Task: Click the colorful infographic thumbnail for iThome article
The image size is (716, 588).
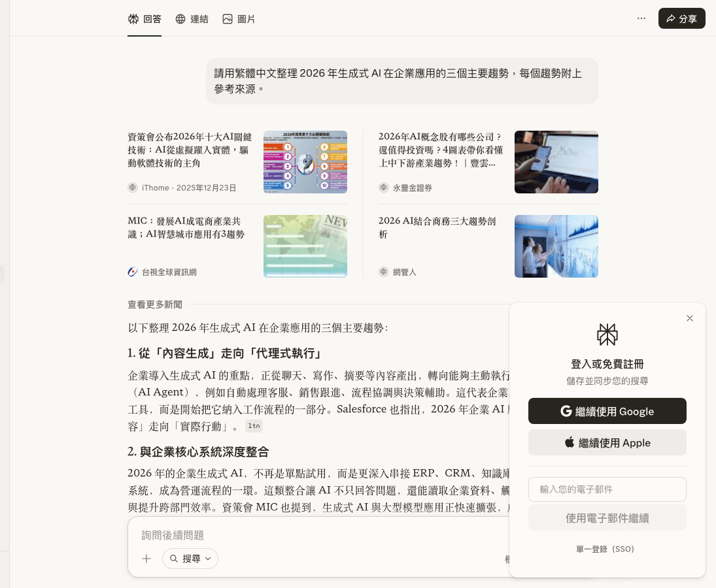Action: (x=305, y=162)
